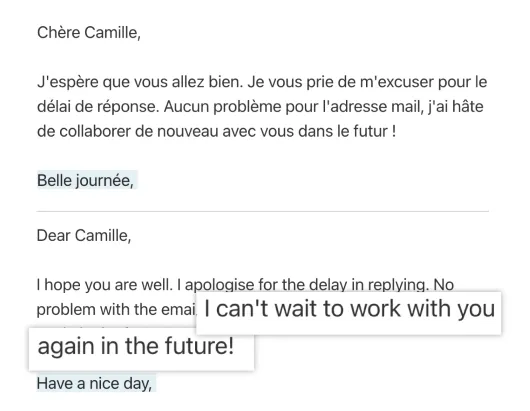Click the words 'pour le' ending the first line
The image size is (530, 411).
(x=463, y=82)
